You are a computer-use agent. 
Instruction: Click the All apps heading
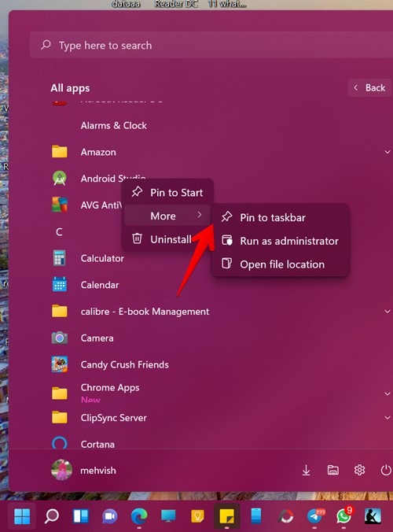tap(70, 88)
